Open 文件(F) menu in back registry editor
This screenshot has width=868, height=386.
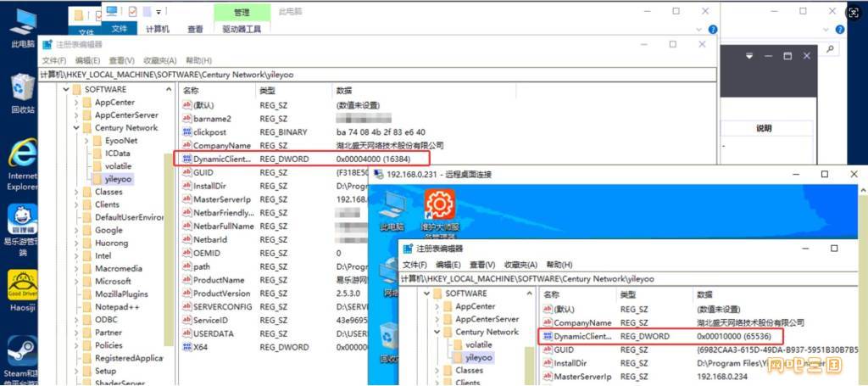pos(54,60)
